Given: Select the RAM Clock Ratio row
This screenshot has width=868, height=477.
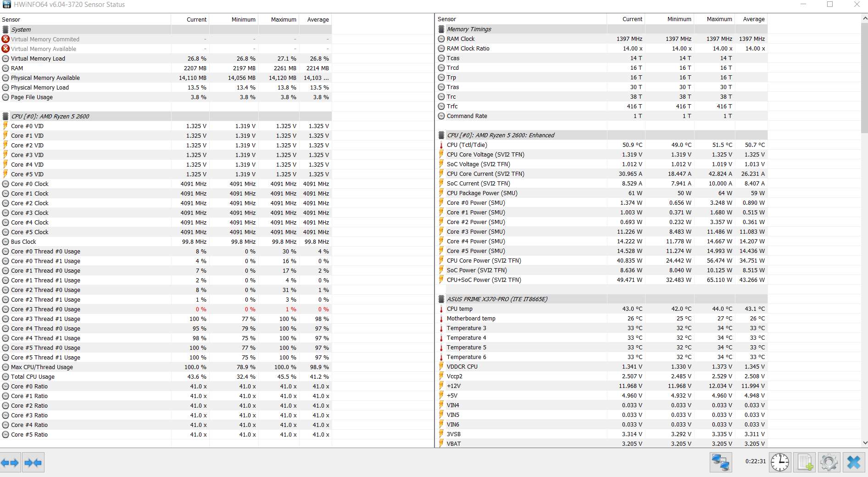Looking at the screenshot, I should pos(601,48).
